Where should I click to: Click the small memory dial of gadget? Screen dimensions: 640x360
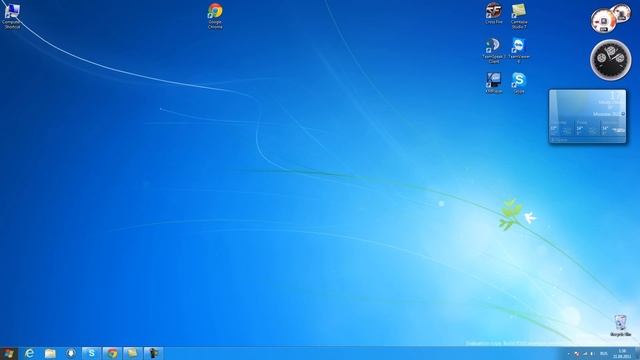click(622, 13)
